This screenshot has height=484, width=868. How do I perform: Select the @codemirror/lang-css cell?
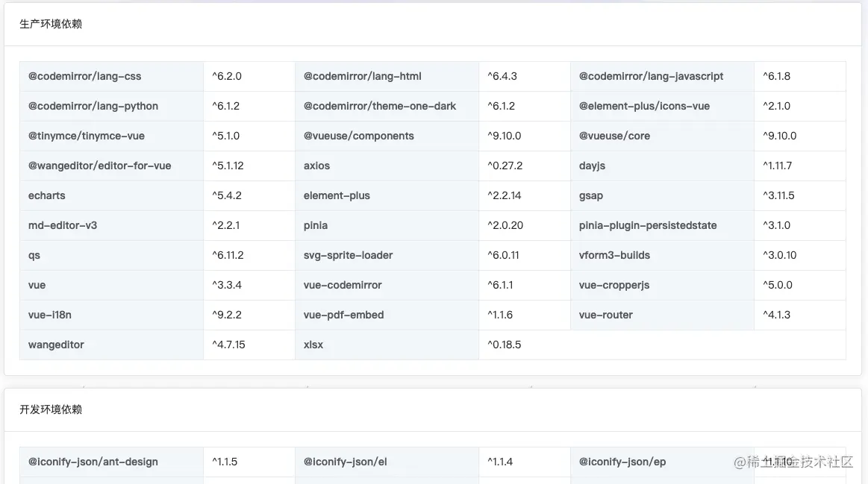click(x=84, y=76)
